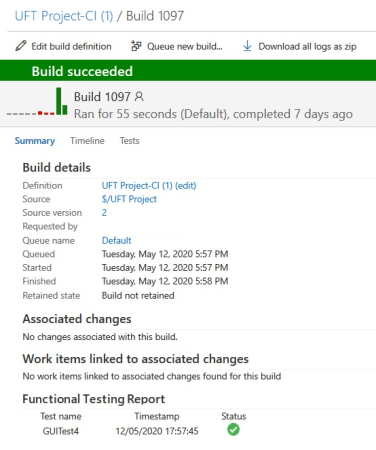Open the Summary tab
The image size is (376, 450).
[x=35, y=141]
